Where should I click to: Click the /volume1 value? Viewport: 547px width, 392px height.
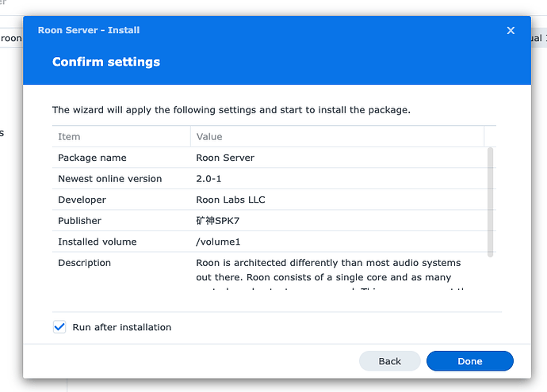(x=218, y=242)
